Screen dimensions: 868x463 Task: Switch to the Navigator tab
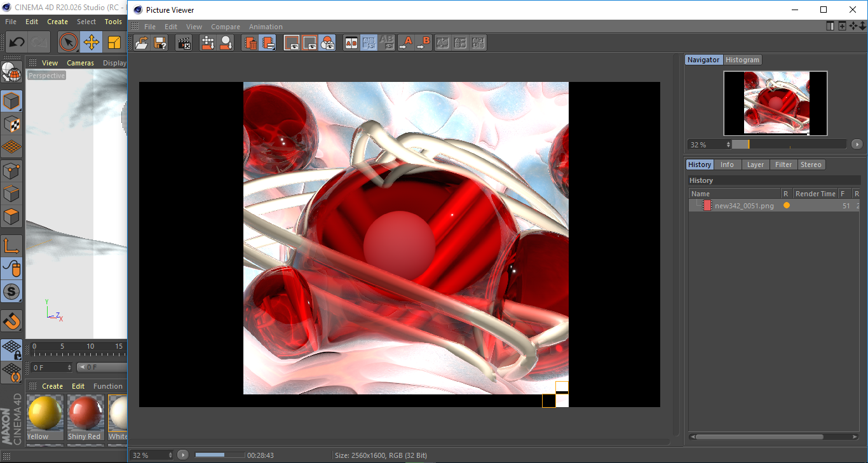(703, 60)
